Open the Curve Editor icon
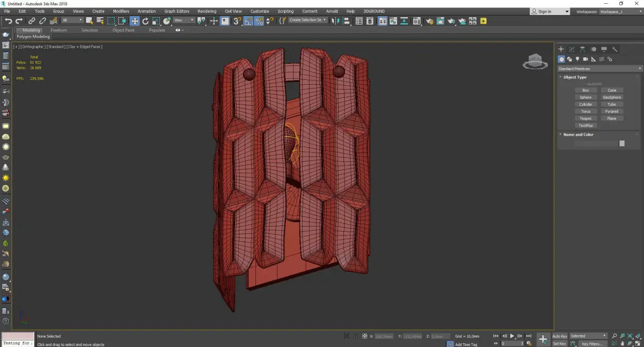The image size is (644, 347). click(393, 21)
